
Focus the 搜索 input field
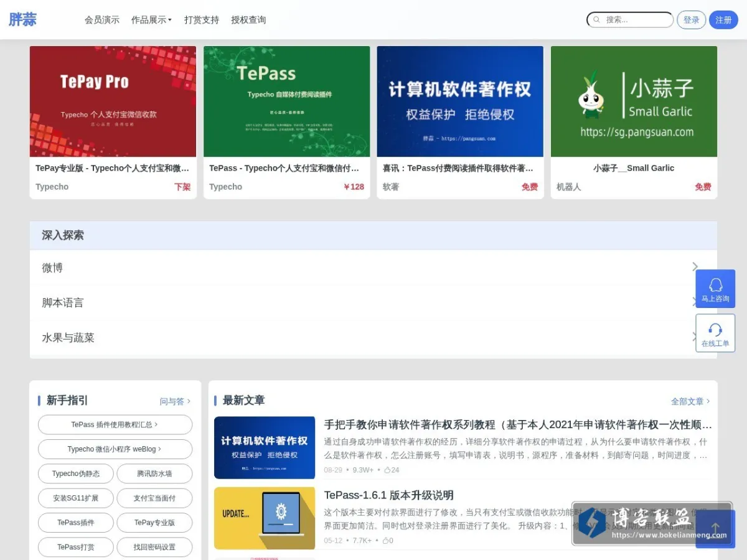[630, 20]
